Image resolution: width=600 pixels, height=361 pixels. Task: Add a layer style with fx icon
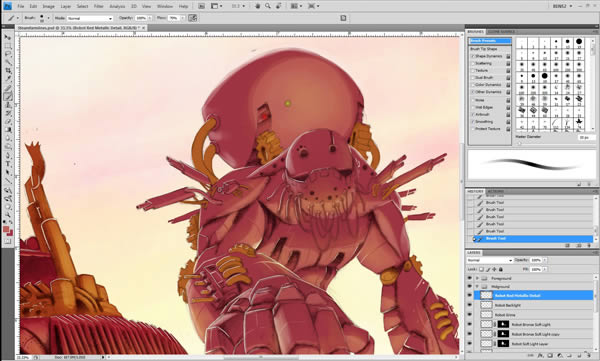[540, 356]
